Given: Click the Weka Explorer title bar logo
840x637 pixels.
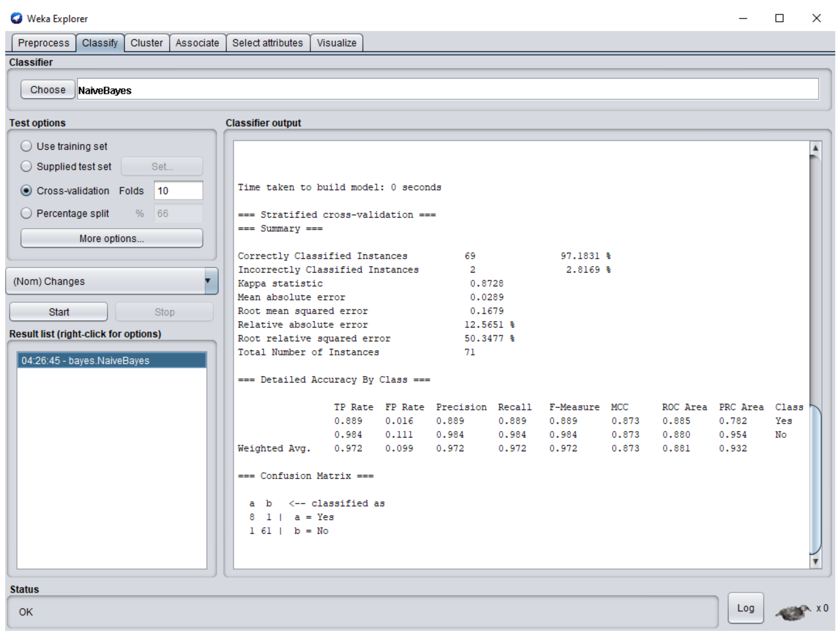Looking at the screenshot, I should tap(16, 18).
